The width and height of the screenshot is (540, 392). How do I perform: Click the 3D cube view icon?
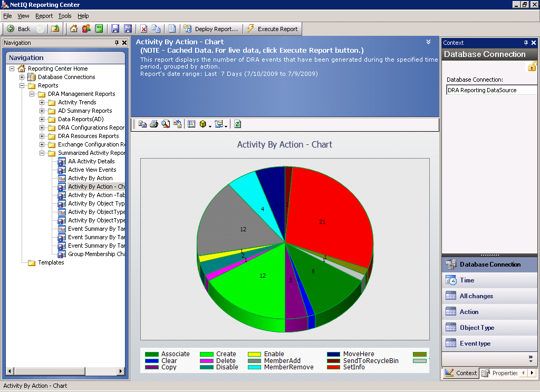tap(203, 124)
